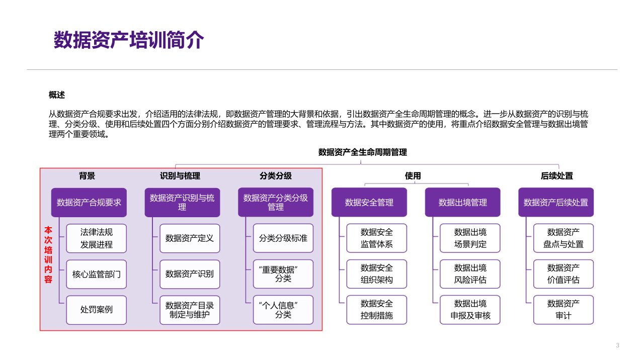Viewport: 644px width, 362px height.
Task: Click the 概述 section heading
Action: tap(57, 95)
